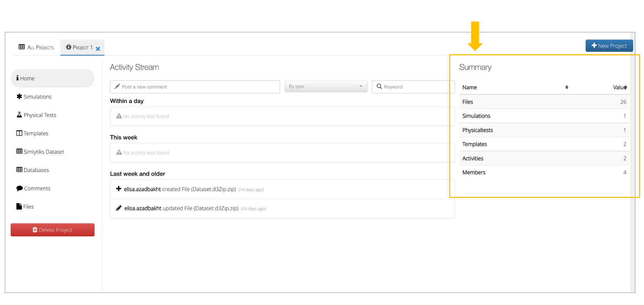Image resolution: width=644 pixels, height=305 pixels.
Task: Sort summary table by Value column
Action: [x=625, y=87]
